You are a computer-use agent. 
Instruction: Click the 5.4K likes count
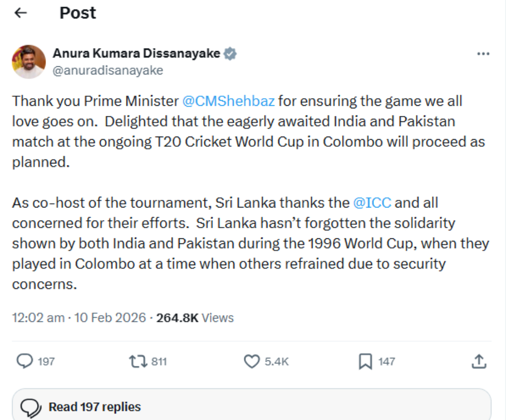(276, 362)
